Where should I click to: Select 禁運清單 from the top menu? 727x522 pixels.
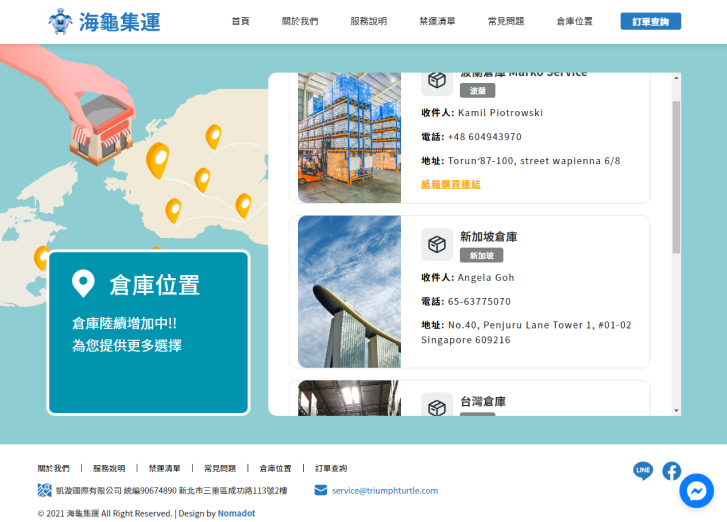(x=437, y=21)
